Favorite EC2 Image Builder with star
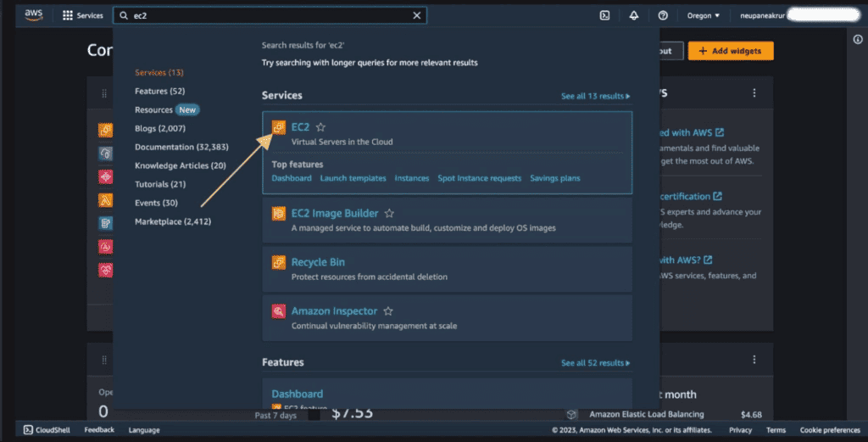The height and width of the screenshot is (442, 868). point(389,213)
